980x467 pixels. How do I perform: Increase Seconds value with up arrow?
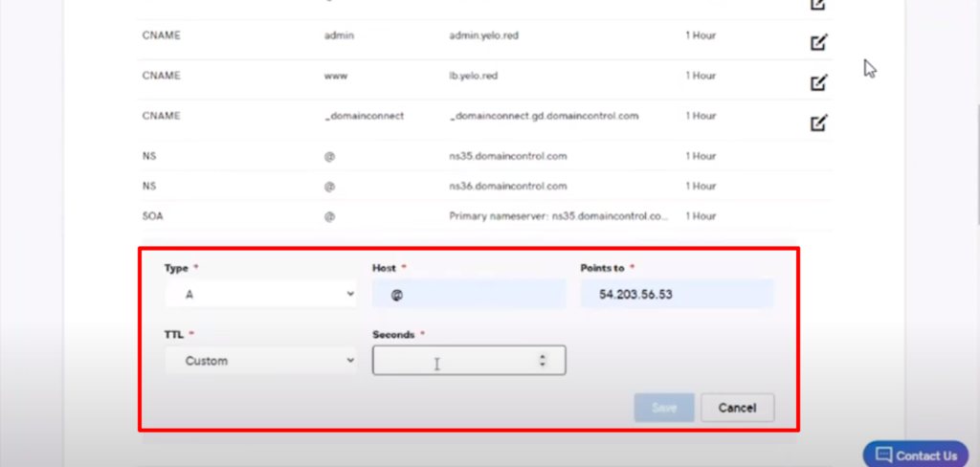(543, 356)
